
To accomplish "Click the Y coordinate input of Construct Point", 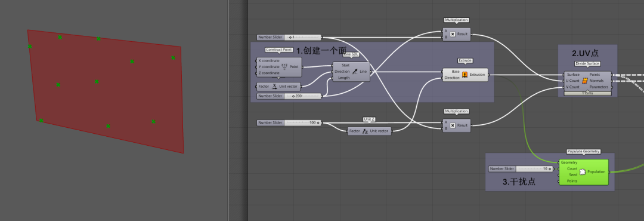I will tap(268, 67).
